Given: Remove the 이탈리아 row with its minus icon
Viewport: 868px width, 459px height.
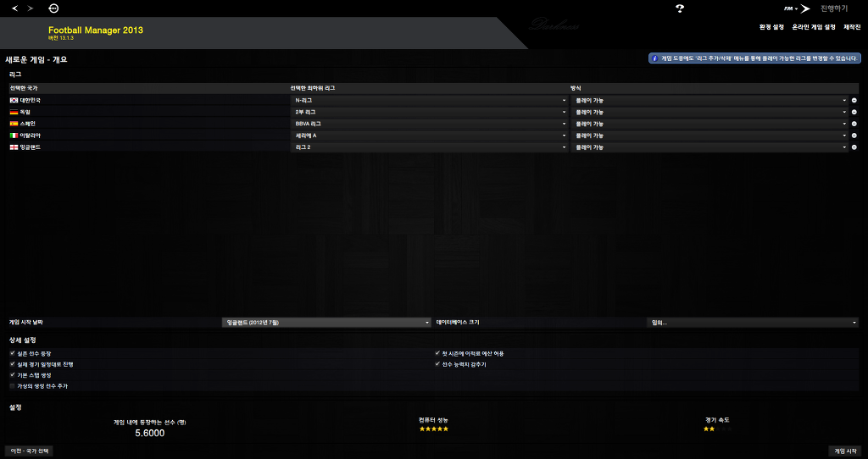Looking at the screenshot, I should (x=854, y=135).
